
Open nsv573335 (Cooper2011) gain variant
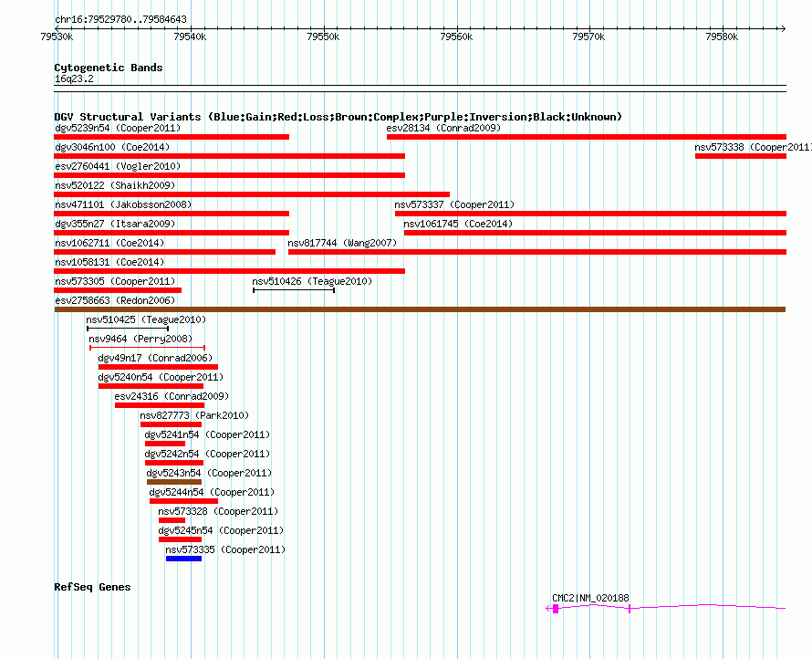[225, 549]
